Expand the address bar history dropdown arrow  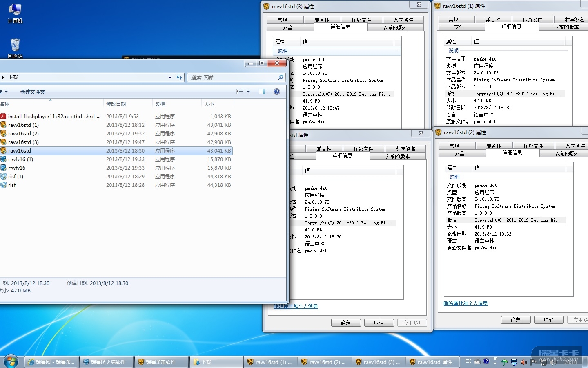coord(170,77)
